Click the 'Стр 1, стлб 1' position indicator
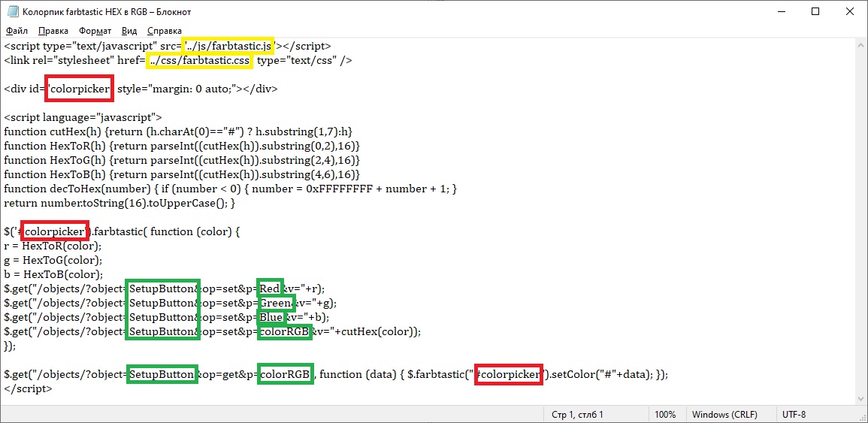The image size is (868, 423). click(x=577, y=414)
